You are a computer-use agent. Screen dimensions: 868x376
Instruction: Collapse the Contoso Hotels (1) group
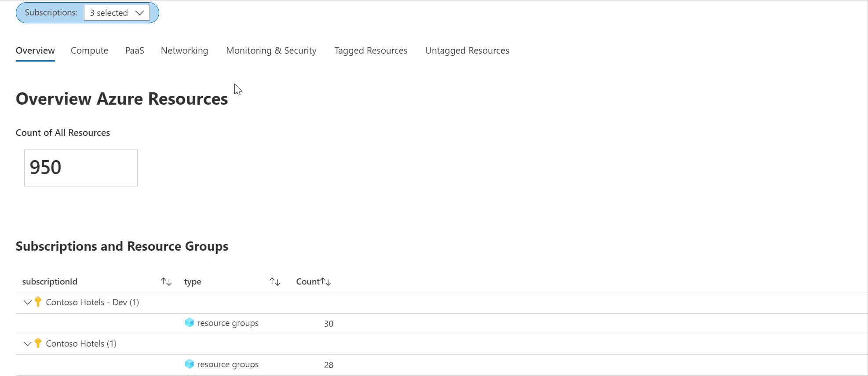(x=27, y=343)
